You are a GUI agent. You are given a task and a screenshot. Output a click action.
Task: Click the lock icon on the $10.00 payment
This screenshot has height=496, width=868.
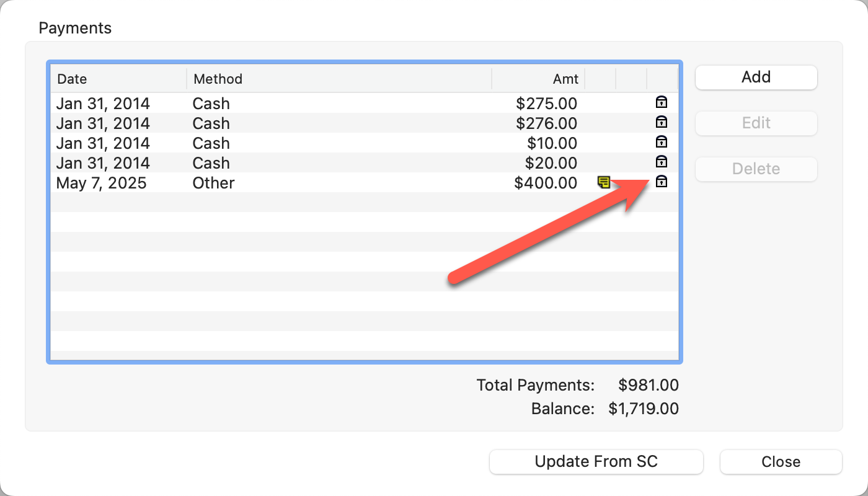(662, 143)
